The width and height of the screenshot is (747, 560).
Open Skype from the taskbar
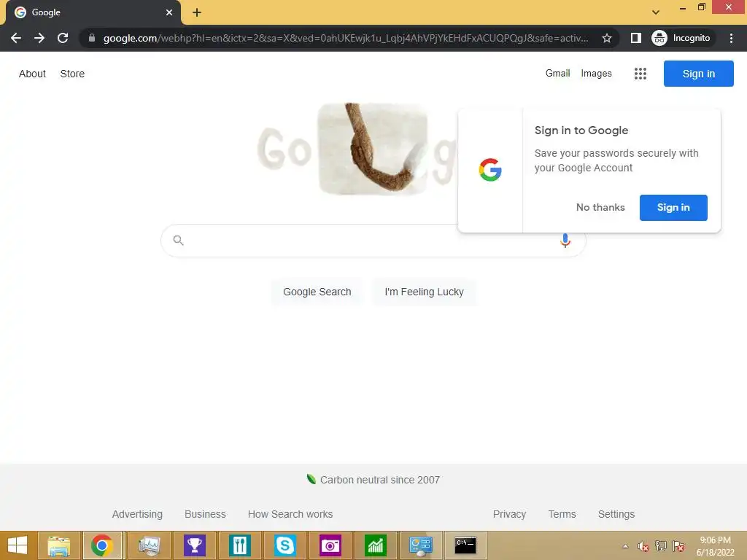point(285,545)
